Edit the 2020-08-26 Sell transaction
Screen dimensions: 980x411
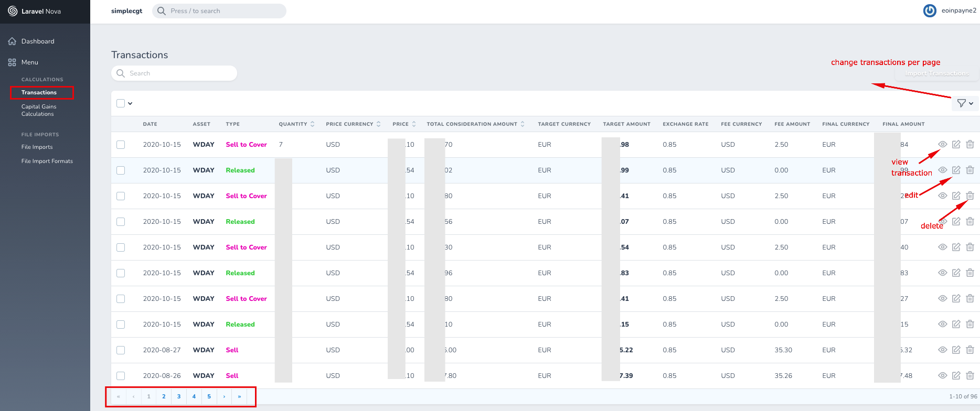[956, 376]
